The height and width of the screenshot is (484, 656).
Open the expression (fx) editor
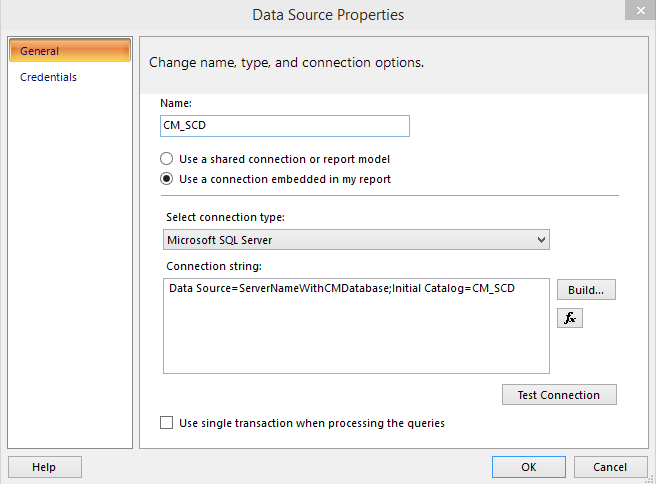pos(569,318)
